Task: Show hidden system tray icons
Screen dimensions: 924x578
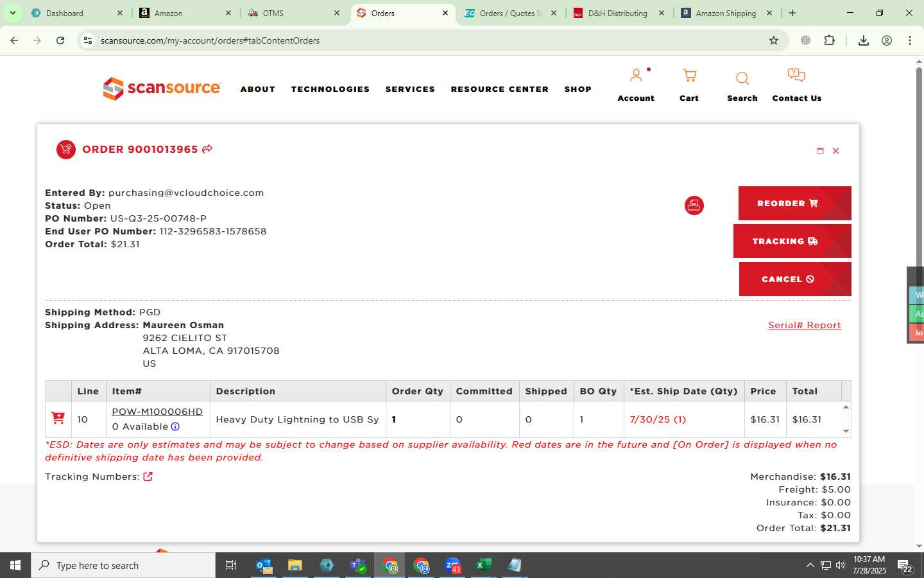Action: [810, 565]
